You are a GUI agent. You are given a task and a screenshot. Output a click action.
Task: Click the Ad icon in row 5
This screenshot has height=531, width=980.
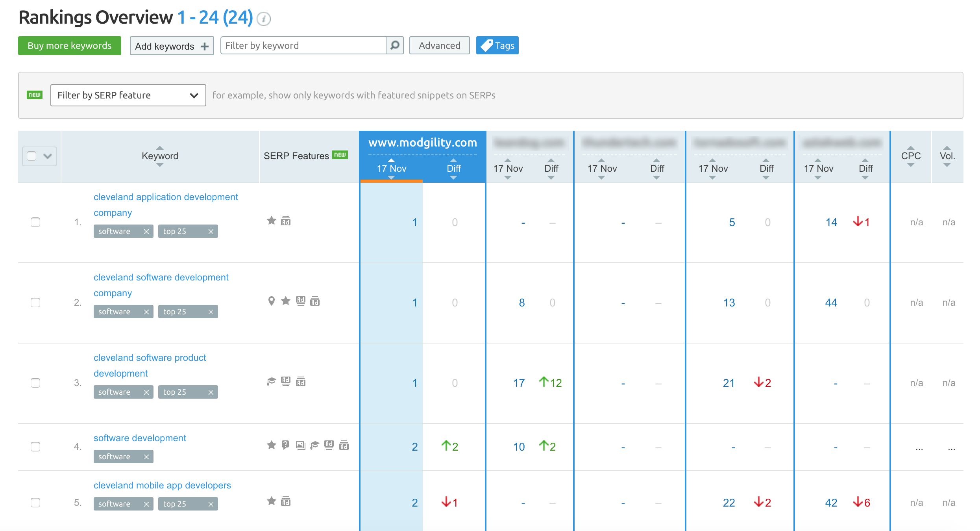point(286,501)
